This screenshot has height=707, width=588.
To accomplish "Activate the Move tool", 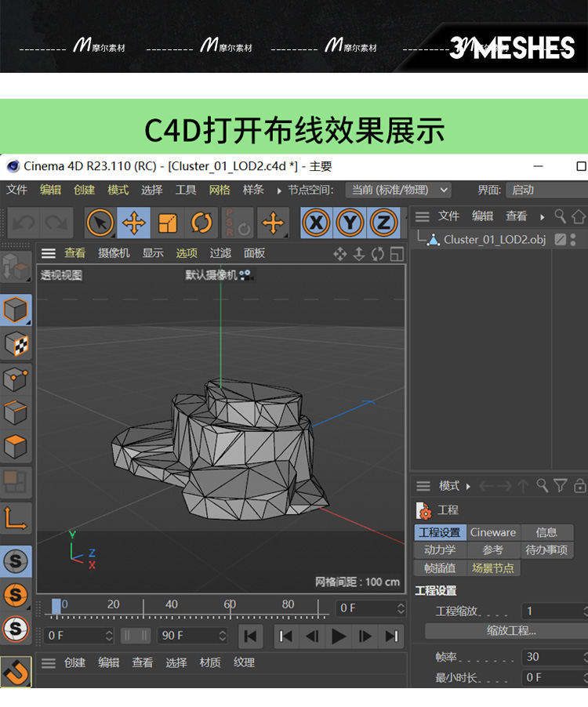I will click(x=134, y=223).
